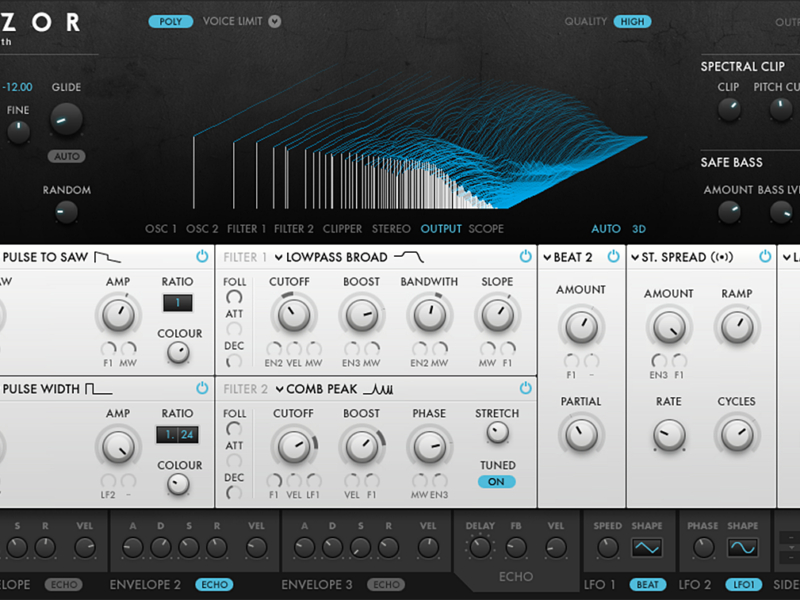Image resolution: width=800 pixels, height=600 pixels.
Task: Enable the Glide AUTO switch
Action: click(x=66, y=157)
